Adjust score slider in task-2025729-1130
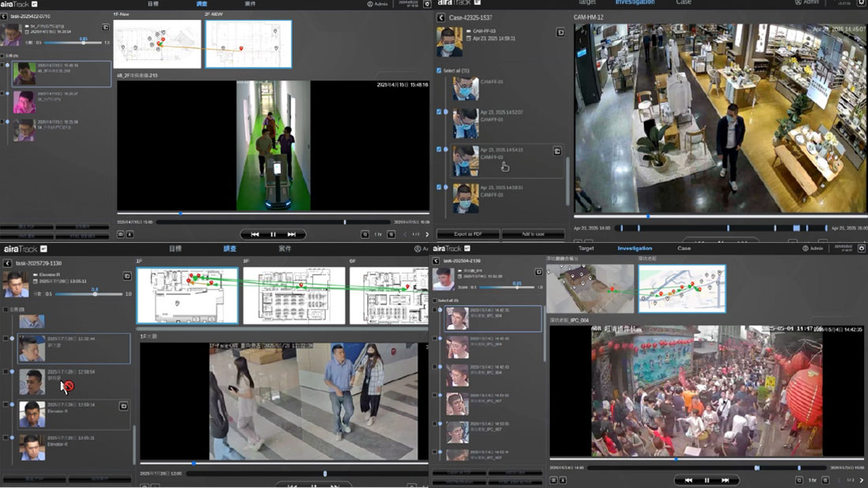The height and width of the screenshot is (488, 868). click(95, 294)
